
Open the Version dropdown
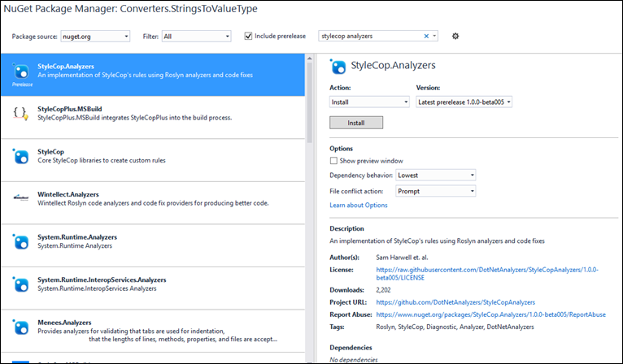pyautogui.click(x=464, y=102)
